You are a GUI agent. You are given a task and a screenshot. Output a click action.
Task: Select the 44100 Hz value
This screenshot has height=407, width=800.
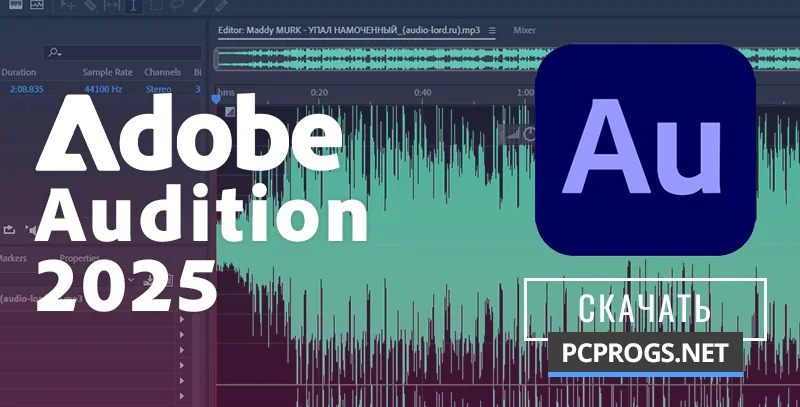point(103,89)
